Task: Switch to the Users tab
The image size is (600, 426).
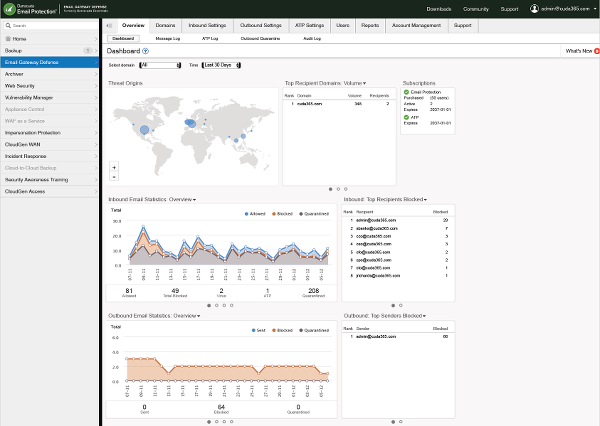Action: pos(342,25)
